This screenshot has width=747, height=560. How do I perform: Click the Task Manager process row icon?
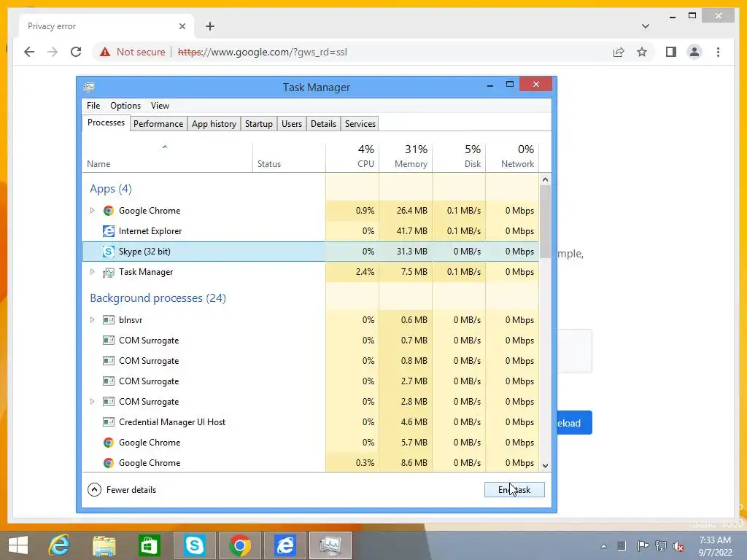tap(109, 272)
